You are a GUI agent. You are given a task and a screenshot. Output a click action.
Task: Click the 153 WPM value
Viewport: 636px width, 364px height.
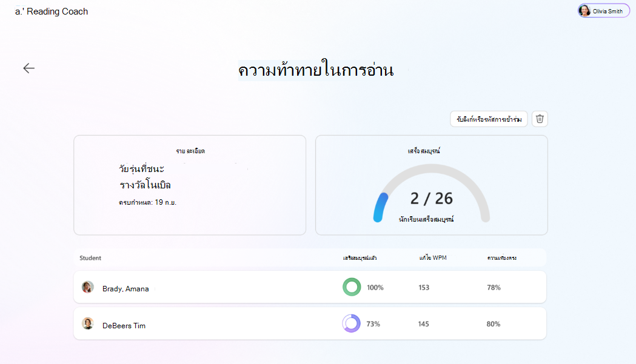(424, 288)
